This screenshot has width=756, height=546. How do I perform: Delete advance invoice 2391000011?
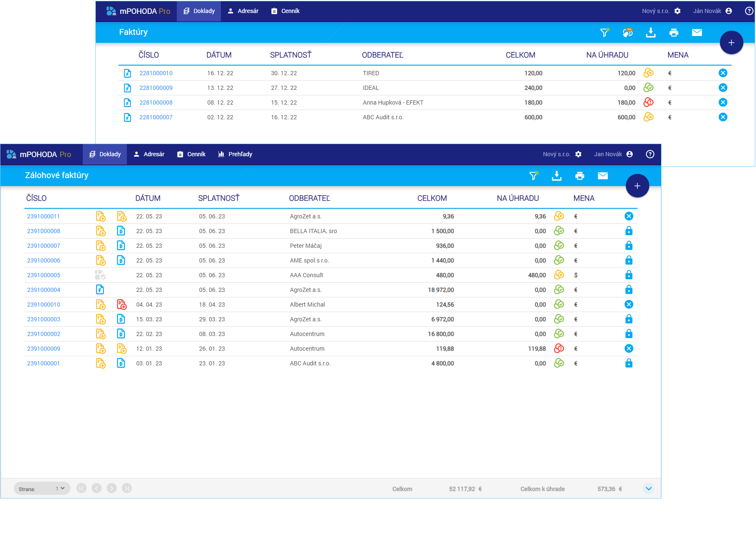629,216
